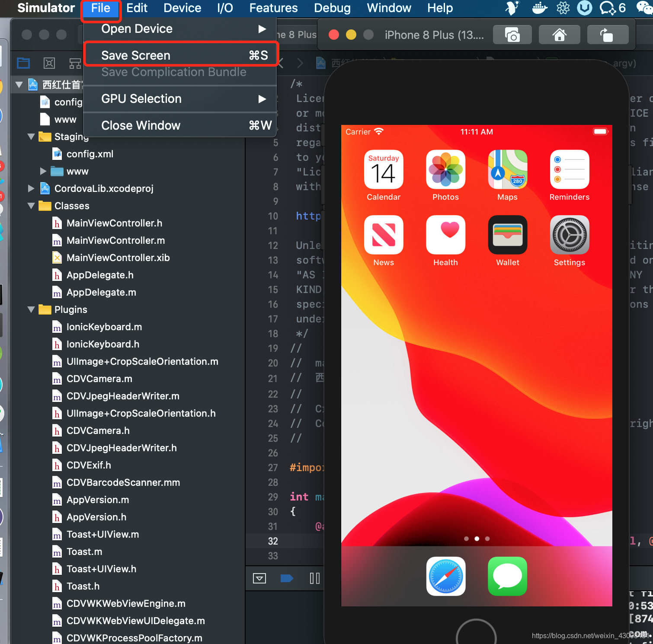The height and width of the screenshot is (644, 653).
Task: Click the home screen page indicator dots
Action: pos(477,539)
